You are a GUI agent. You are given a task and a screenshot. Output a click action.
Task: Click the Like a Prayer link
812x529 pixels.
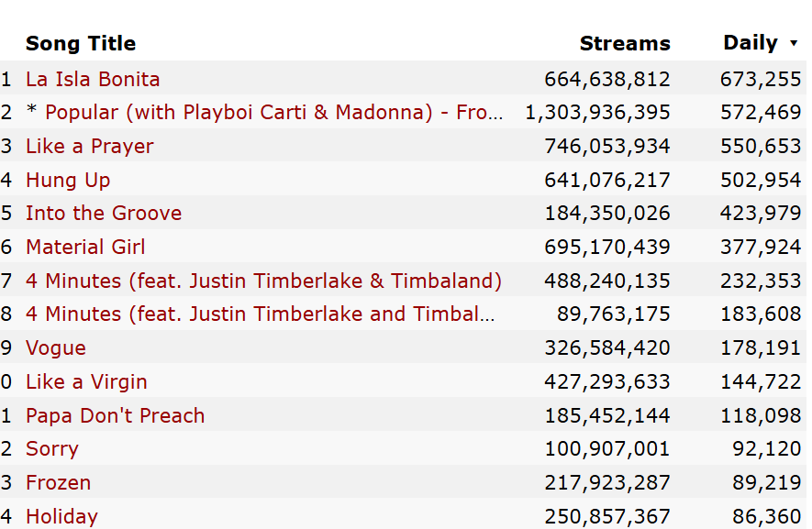[x=90, y=147]
